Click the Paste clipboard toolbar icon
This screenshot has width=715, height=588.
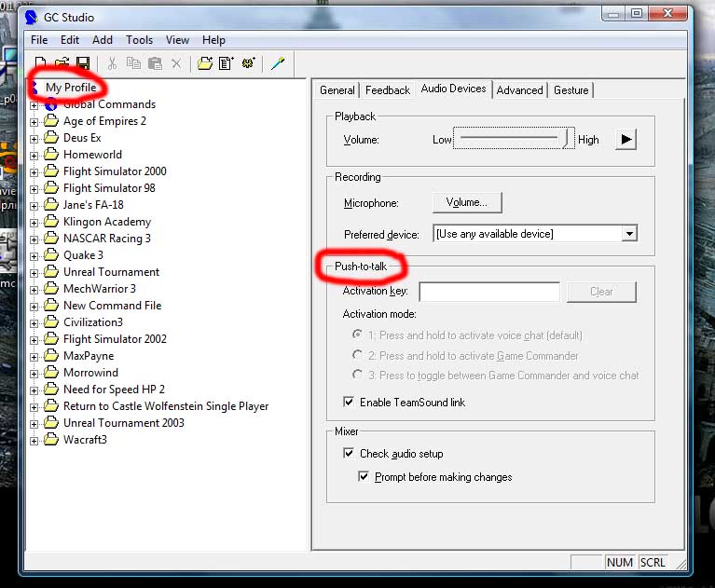coord(155,63)
